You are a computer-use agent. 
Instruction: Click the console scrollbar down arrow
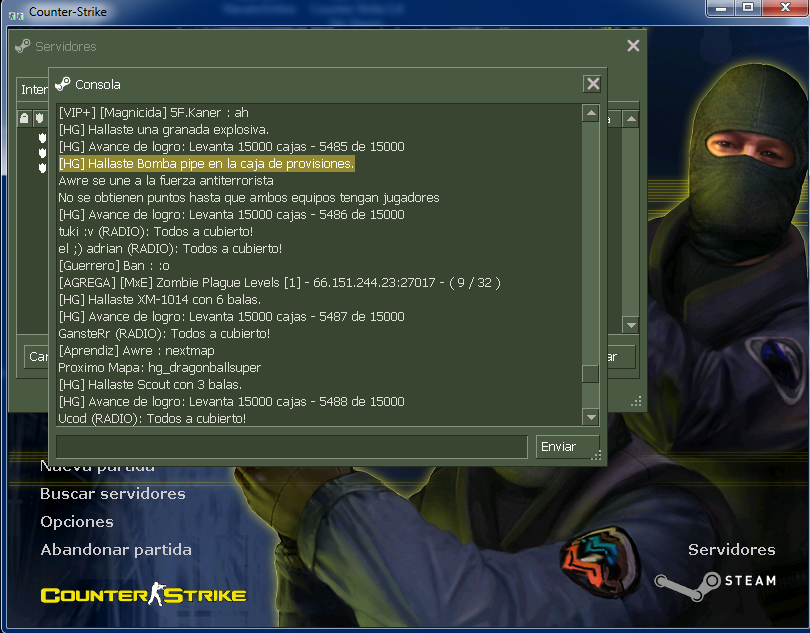(590, 416)
